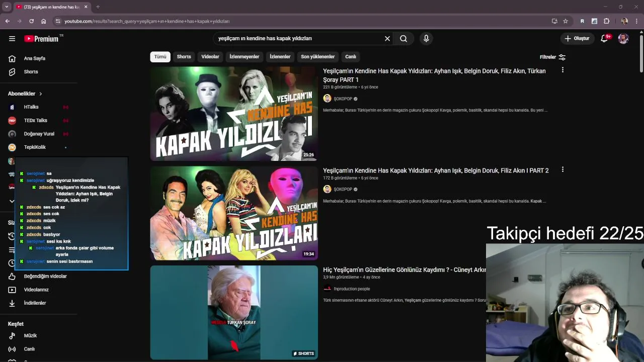Select the Videolar filter chip
644x362 pixels.
210,57
